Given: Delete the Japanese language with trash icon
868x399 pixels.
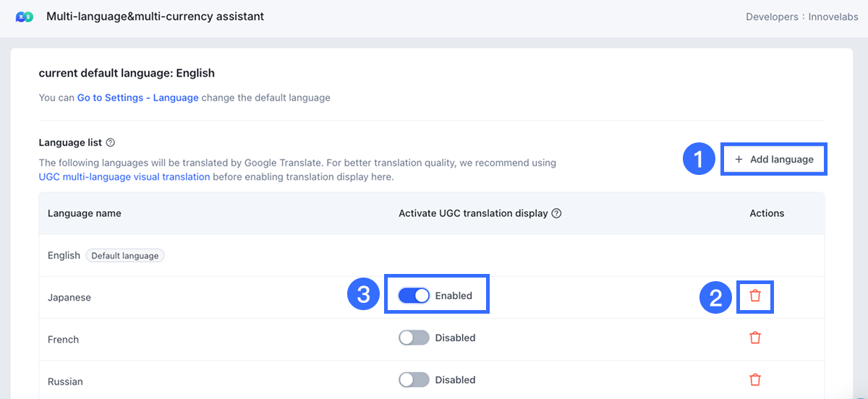Looking at the screenshot, I should (x=755, y=296).
